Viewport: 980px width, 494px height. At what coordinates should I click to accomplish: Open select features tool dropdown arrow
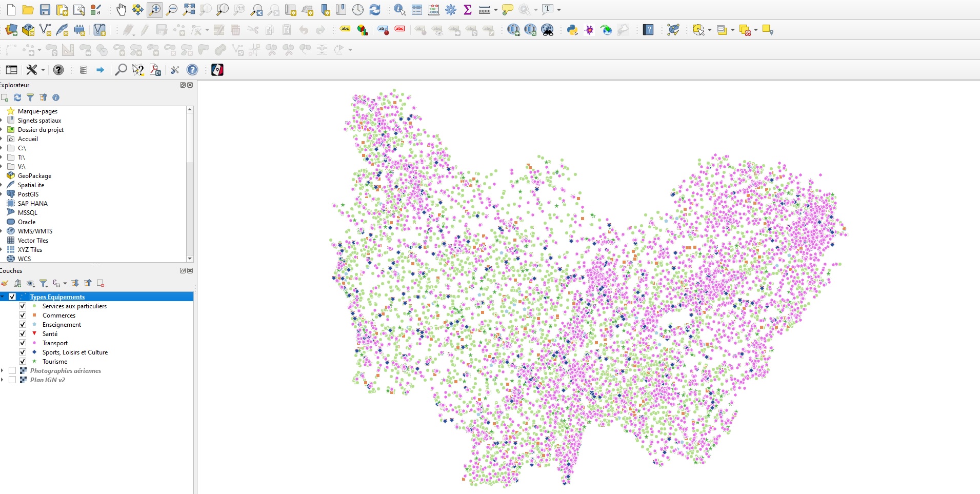710,30
